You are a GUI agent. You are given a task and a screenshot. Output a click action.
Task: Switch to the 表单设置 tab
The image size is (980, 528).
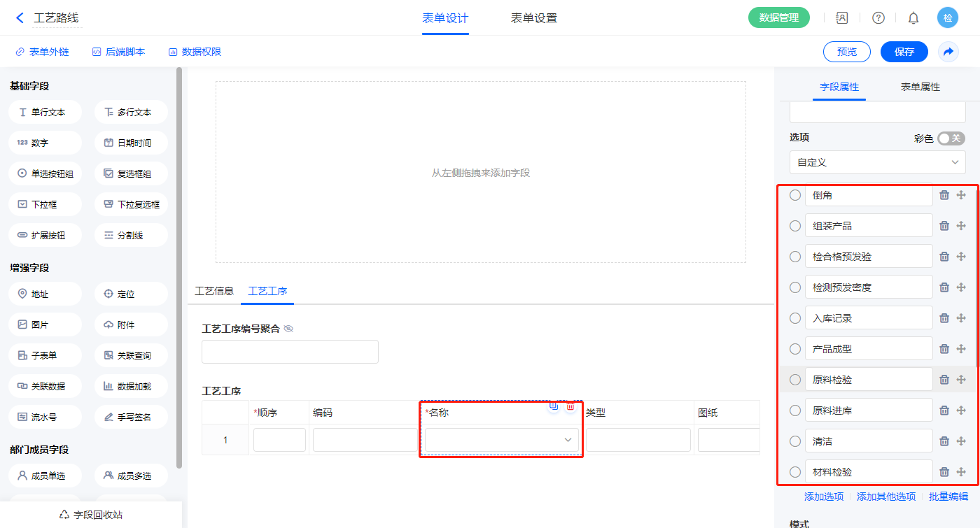click(533, 18)
